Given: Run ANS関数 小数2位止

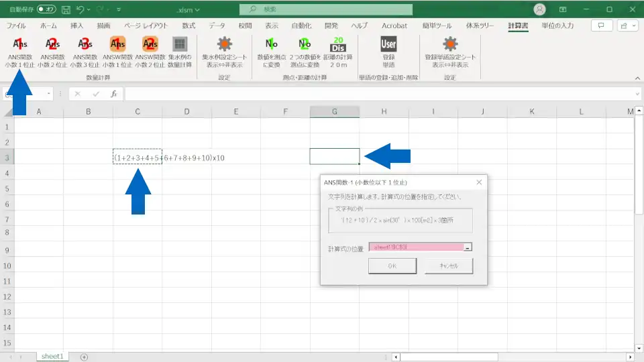Looking at the screenshot, I should [52, 52].
